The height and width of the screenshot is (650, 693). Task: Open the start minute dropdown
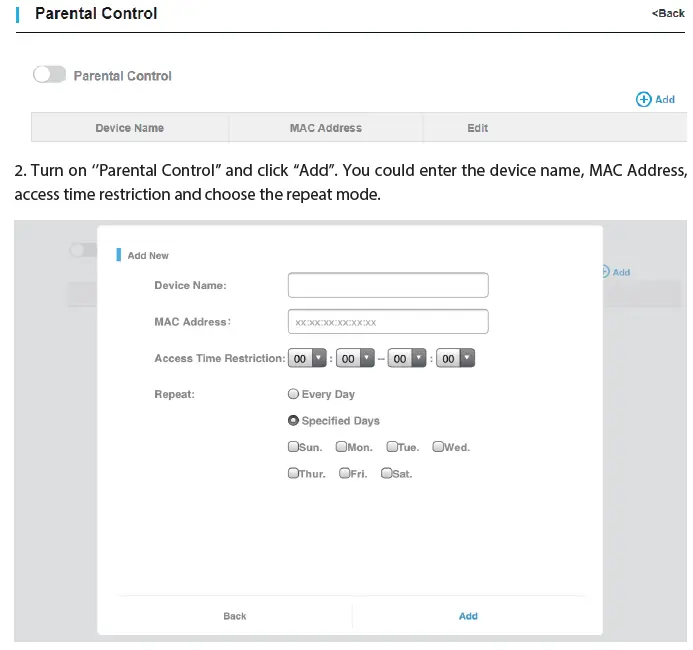tap(355, 358)
